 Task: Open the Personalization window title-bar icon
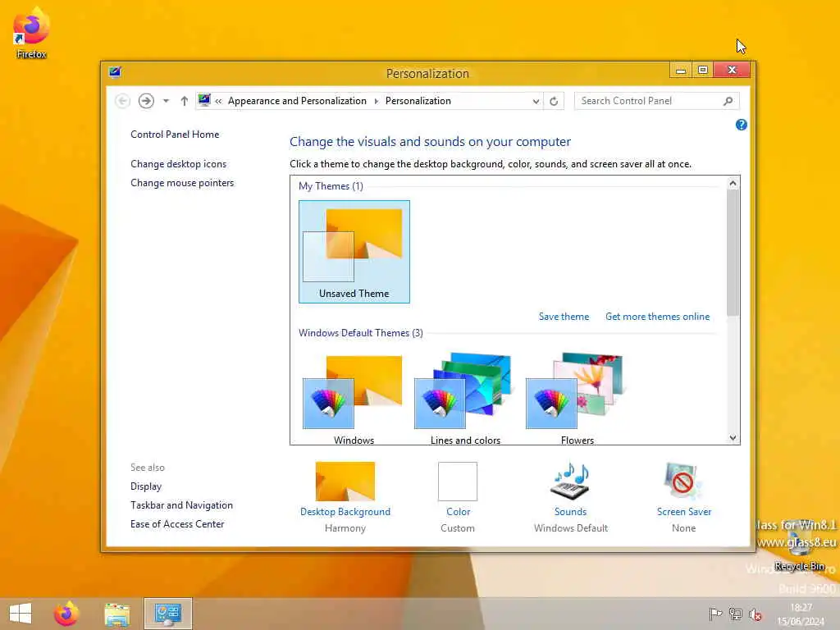(x=115, y=72)
